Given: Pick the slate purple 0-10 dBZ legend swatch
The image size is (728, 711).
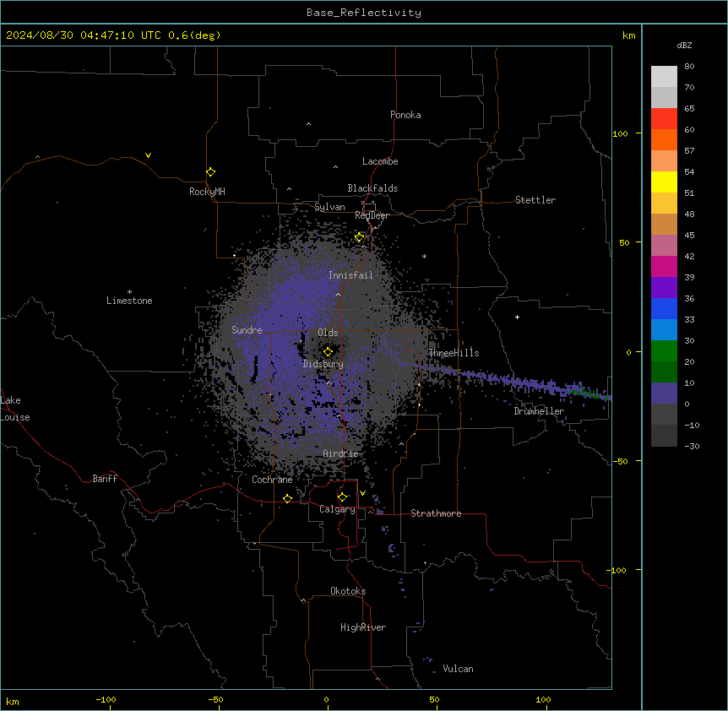Looking at the screenshot, I should (664, 393).
